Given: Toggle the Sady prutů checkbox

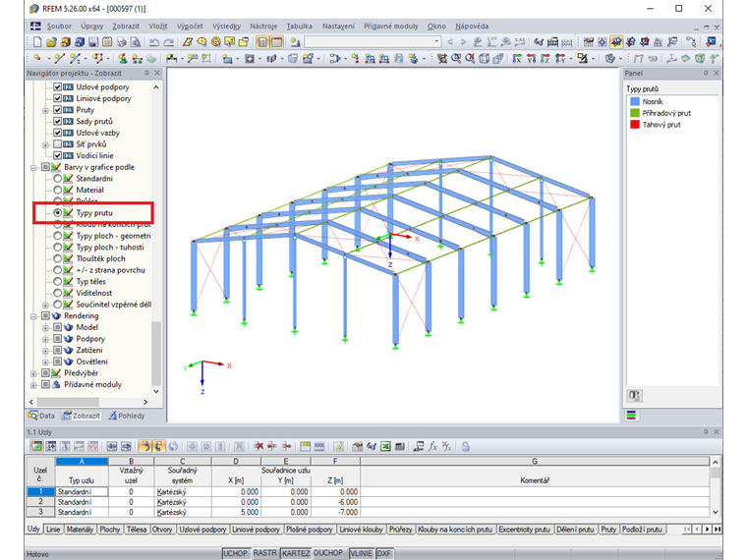Looking at the screenshot, I should coord(58,122).
